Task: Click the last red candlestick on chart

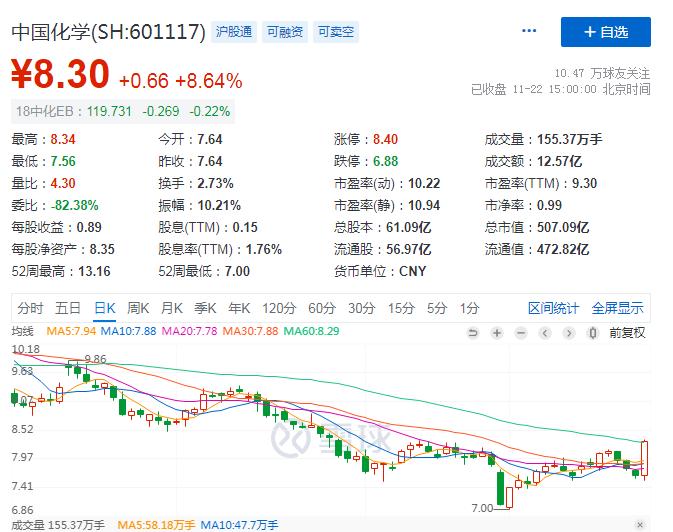Action: tap(645, 459)
